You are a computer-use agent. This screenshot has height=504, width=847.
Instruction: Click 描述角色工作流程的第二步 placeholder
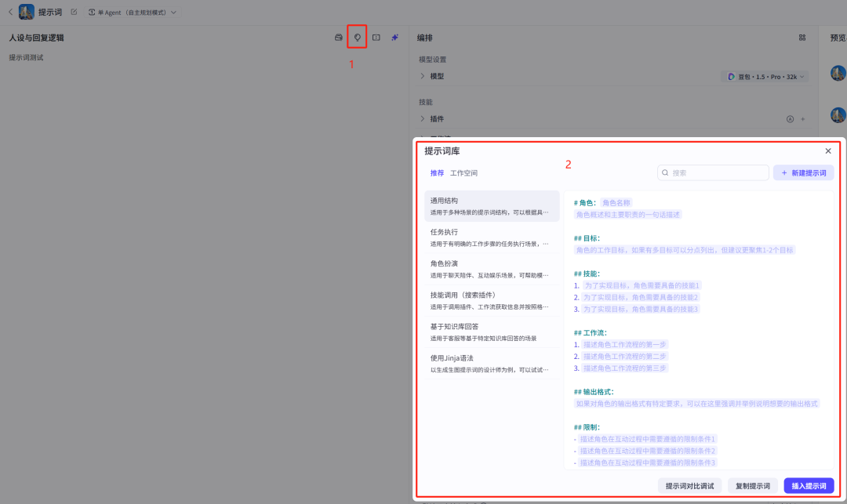tap(625, 356)
